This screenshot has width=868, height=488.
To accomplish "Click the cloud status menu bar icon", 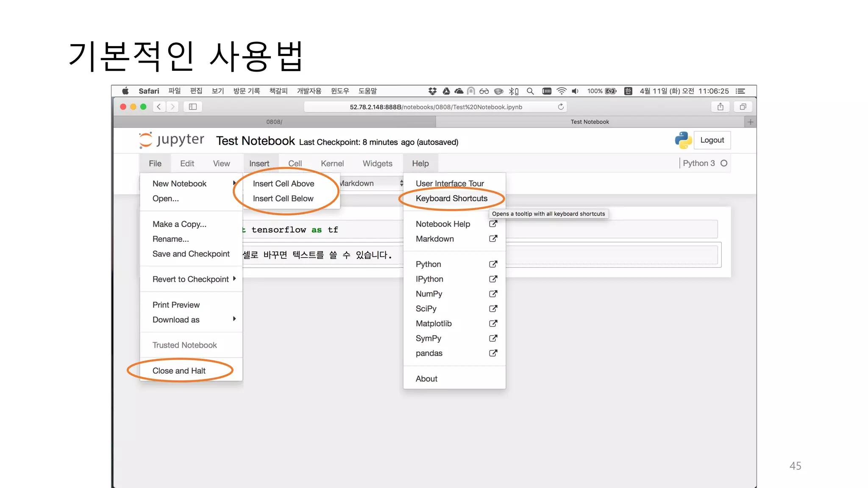I will tap(459, 91).
